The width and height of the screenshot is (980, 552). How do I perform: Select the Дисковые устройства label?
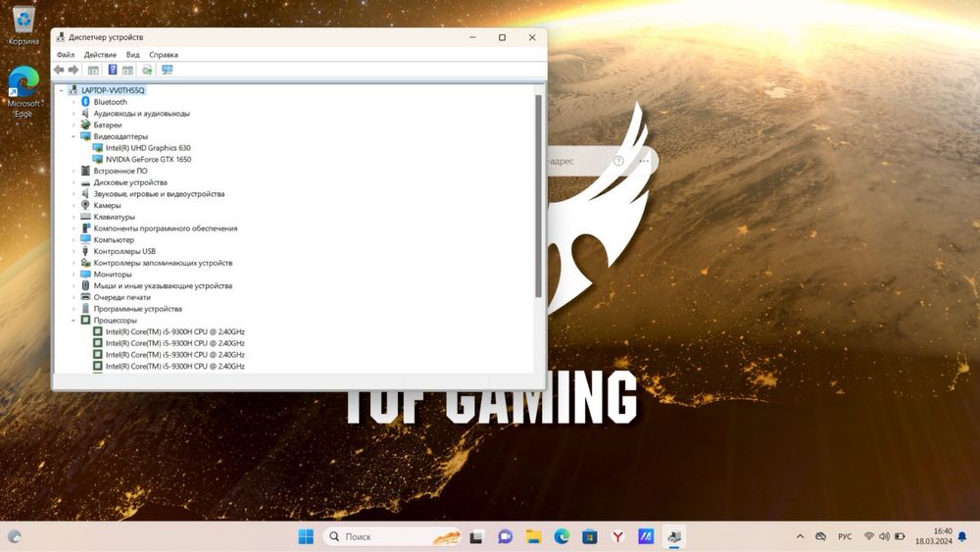130,182
